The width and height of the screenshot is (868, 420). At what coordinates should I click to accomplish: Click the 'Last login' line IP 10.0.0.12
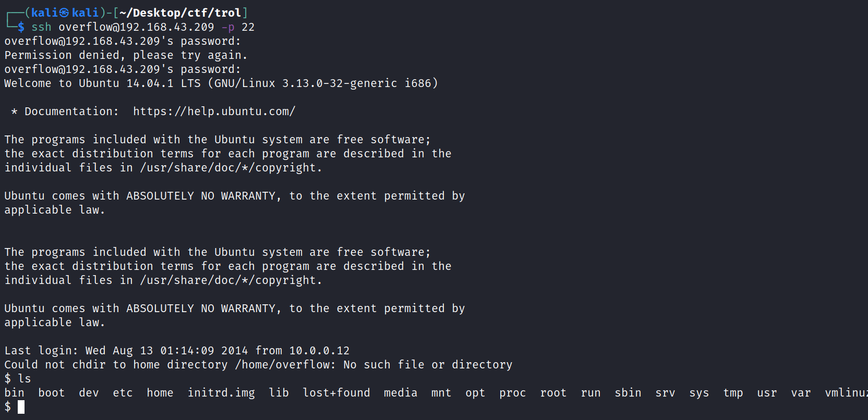[x=319, y=351]
